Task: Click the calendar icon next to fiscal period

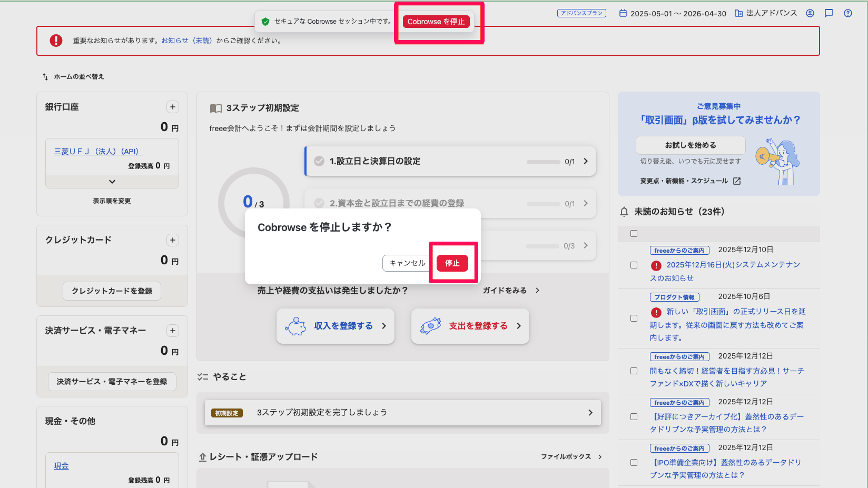Action: 623,13
